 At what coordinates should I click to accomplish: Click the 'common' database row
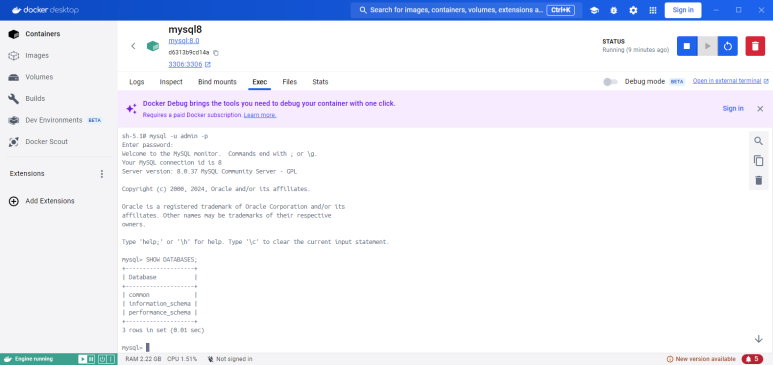click(x=160, y=295)
